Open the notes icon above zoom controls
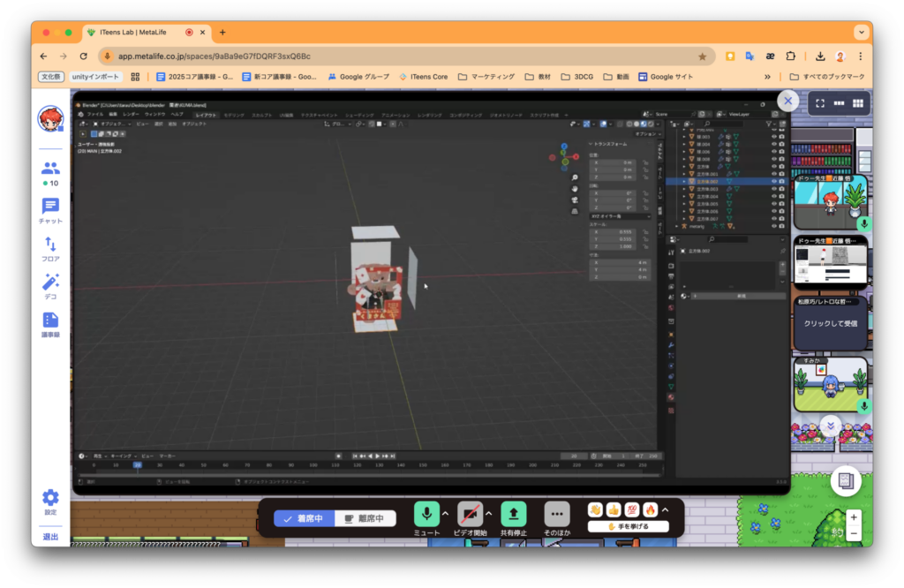Viewport: 904px width, 588px height. (x=846, y=481)
